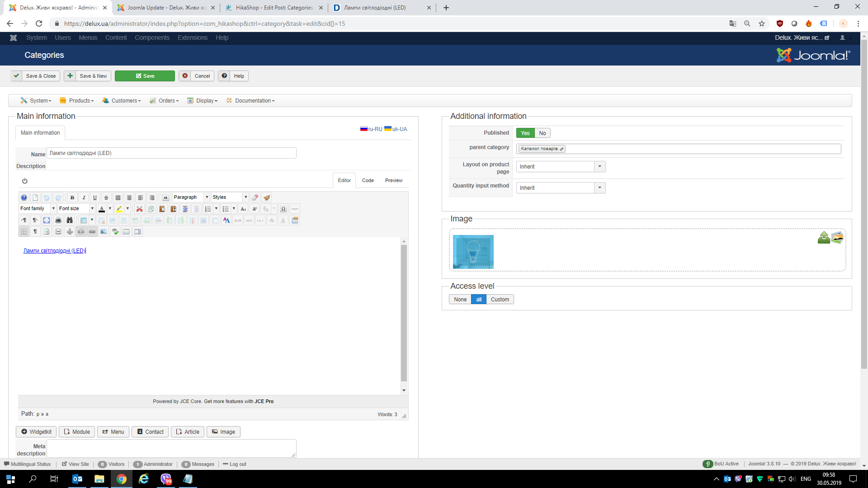The width and height of the screenshot is (868, 488).
Task: Click the eraser remove-formatting icon
Action: 255,197
